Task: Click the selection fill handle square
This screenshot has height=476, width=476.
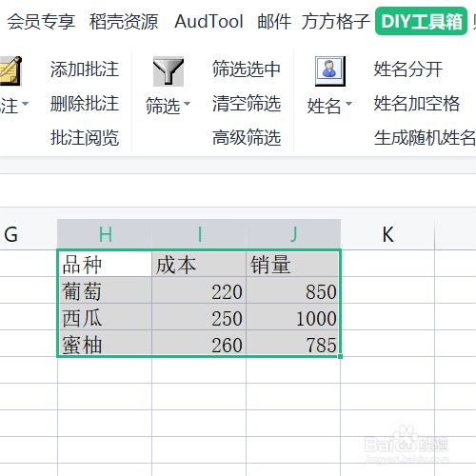Action: tap(340, 356)
